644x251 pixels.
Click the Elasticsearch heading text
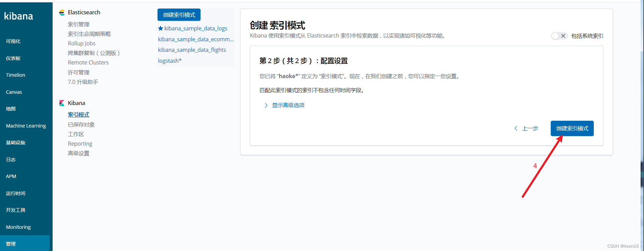[x=84, y=13]
